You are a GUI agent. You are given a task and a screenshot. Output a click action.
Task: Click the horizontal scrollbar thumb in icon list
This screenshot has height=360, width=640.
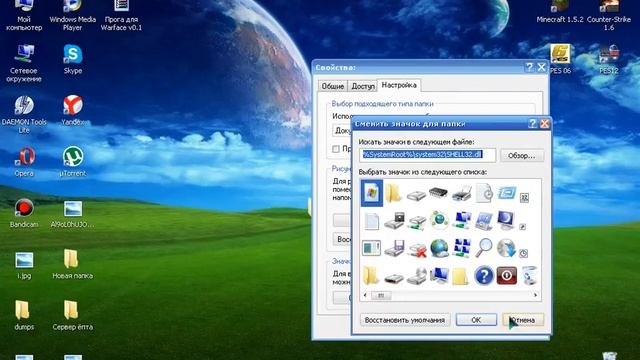[381, 295]
